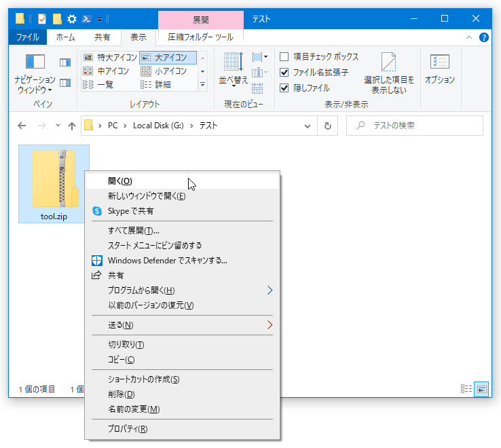Select the tool.zip file thumbnail

[54, 184]
